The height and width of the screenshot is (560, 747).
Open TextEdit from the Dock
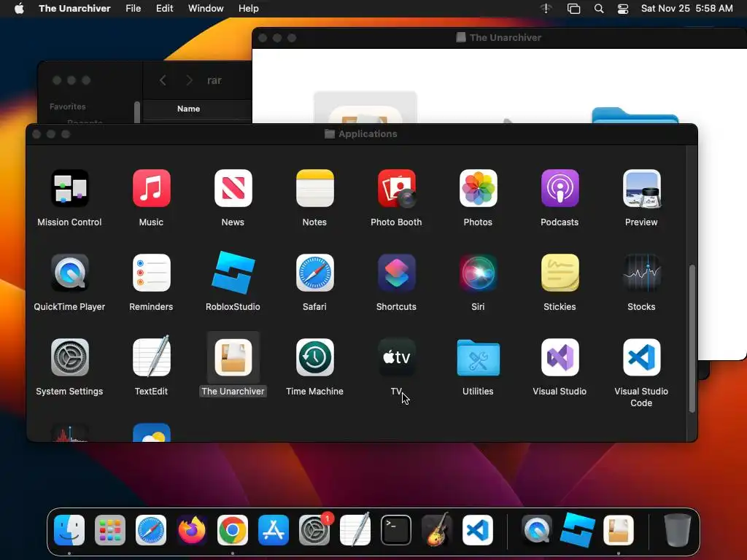[355, 529]
